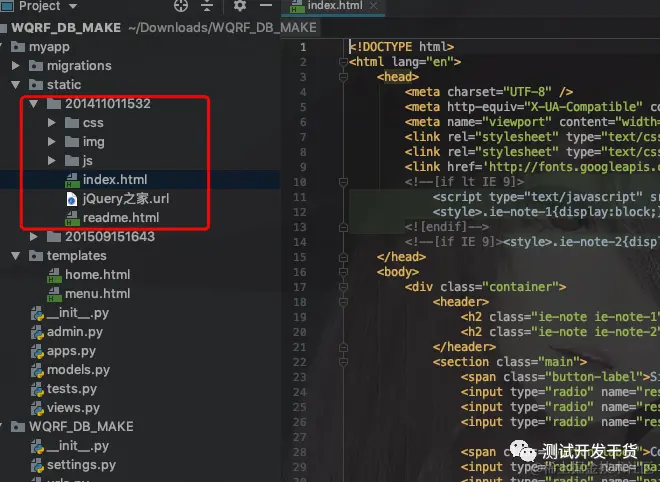This screenshot has height=482, width=660.
Task: Click the templates folder icon
Action: pos(36,256)
